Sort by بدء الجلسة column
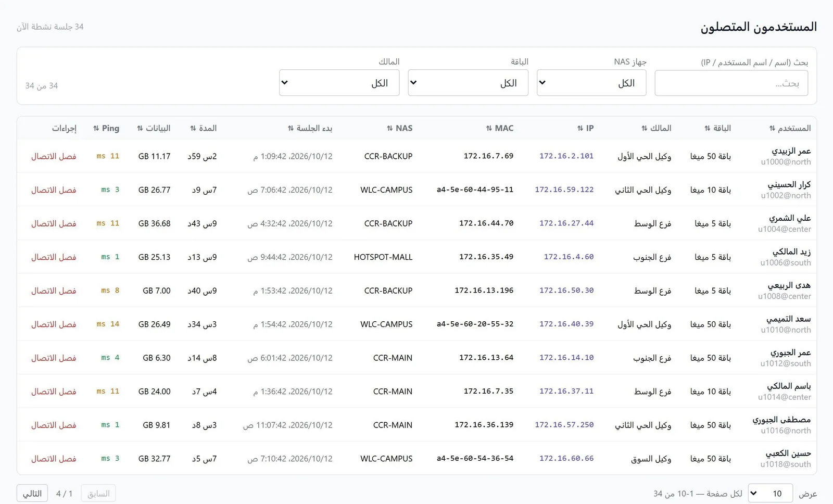 [310, 128]
